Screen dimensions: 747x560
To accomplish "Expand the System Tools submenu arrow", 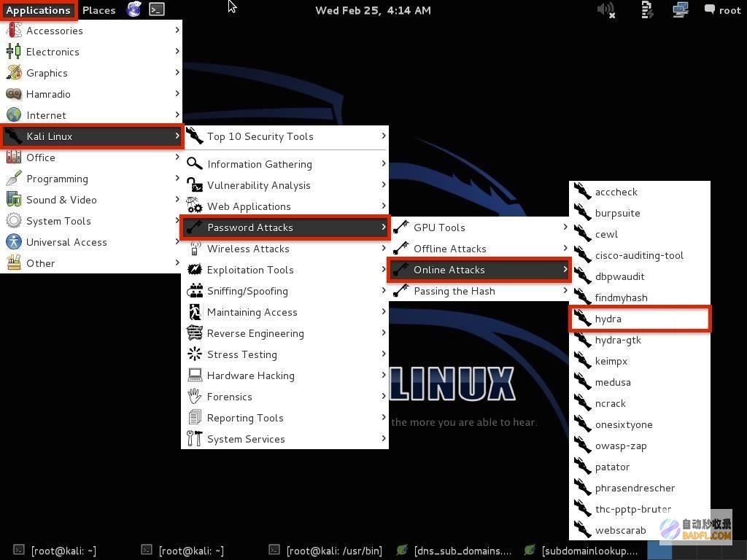I will (177, 220).
